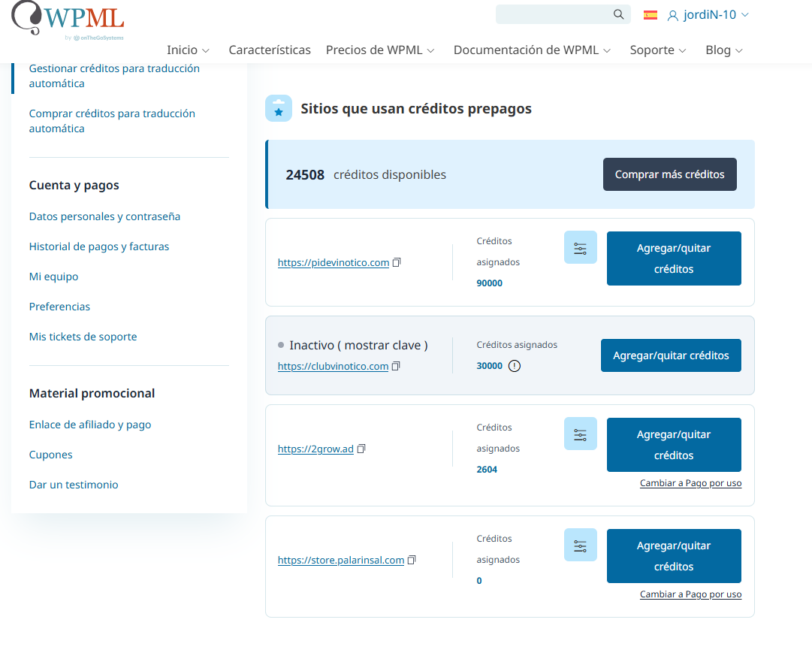This screenshot has height=671, width=812.
Task: Click the 2604 assigned credits value
Action: pos(487,470)
